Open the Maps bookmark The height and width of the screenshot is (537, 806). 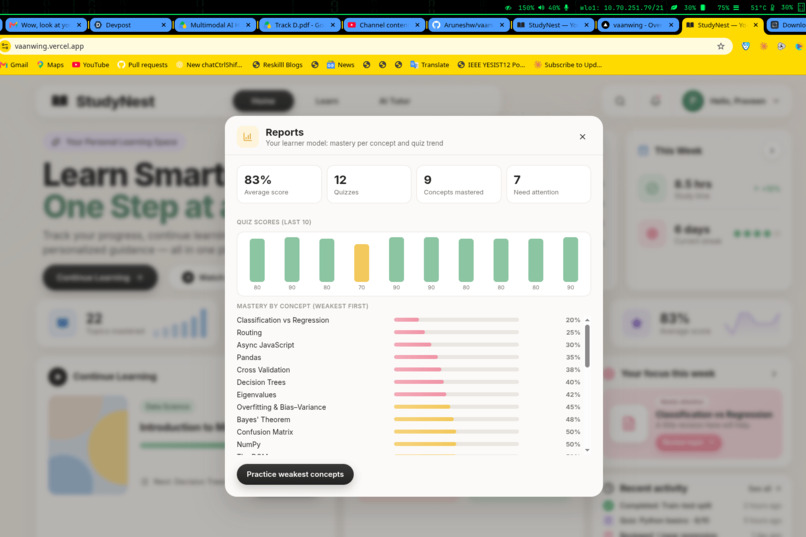click(50, 65)
